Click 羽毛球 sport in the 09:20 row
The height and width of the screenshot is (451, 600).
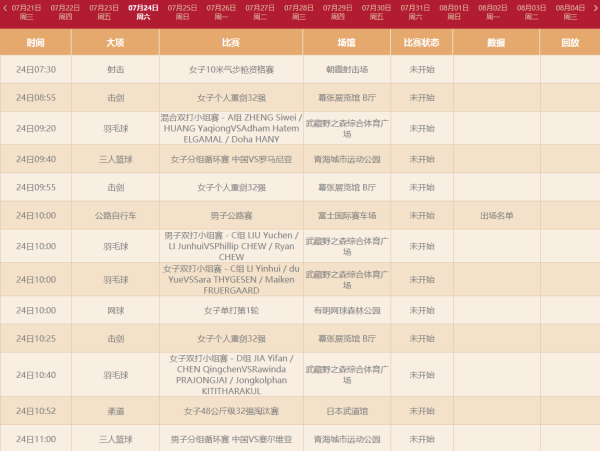pyautogui.click(x=116, y=129)
